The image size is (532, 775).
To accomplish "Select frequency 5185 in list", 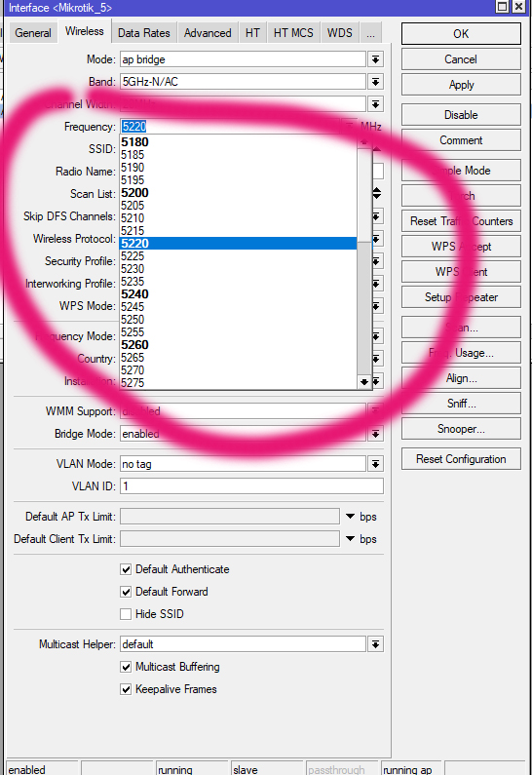I will click(238, 155).
